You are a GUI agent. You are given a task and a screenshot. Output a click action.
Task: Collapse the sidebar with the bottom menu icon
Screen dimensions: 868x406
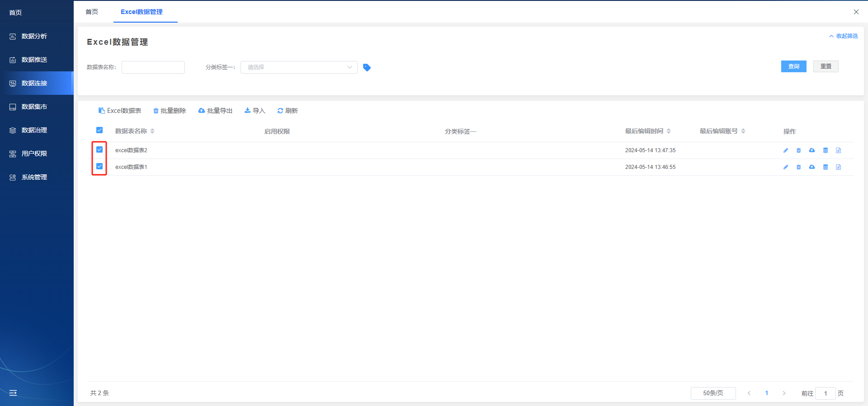pyautogui.click(x=13, y=393)
